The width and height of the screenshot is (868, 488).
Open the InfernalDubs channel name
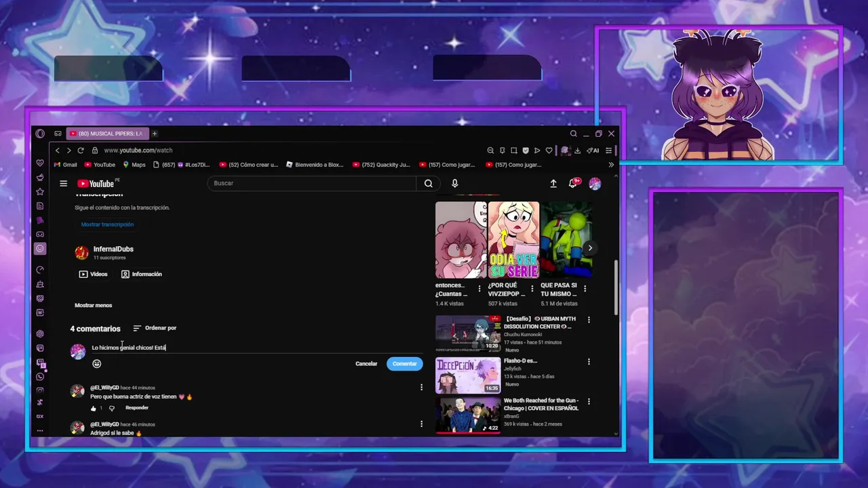point(113,249)
